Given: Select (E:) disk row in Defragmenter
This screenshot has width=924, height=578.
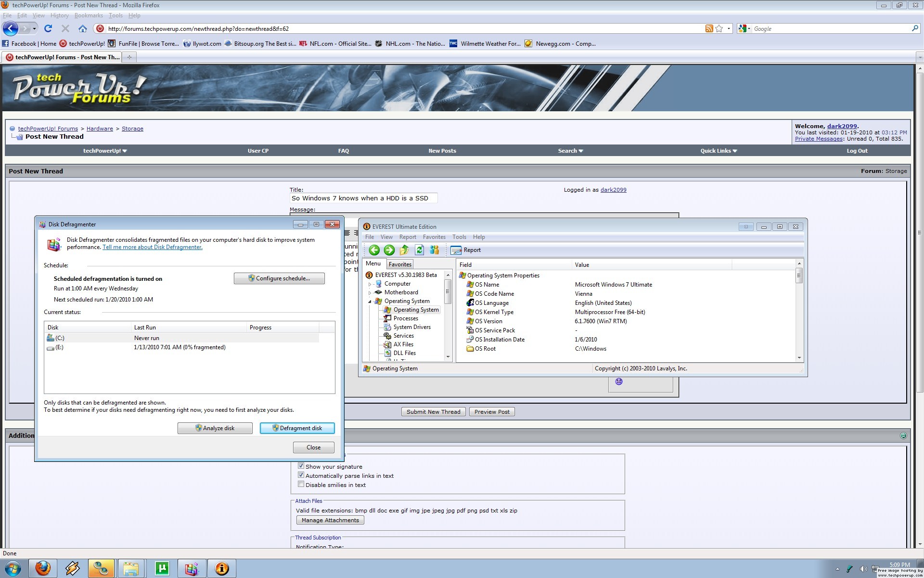Looking at the screenshot, I should click(x=182, y=347).
